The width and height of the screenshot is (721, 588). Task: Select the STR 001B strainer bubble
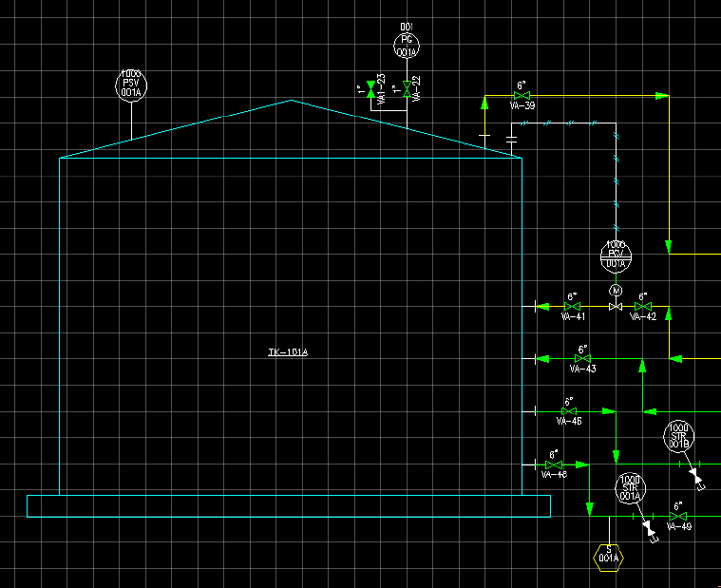[x=679, y=436]
